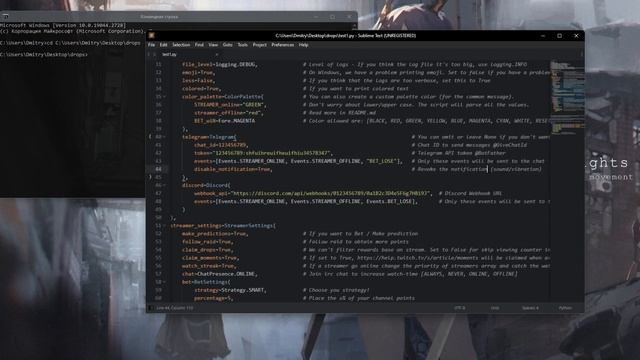
Task: Open the tab list dropdown at right of the tab bar
Action: click(x=581, y=54)
